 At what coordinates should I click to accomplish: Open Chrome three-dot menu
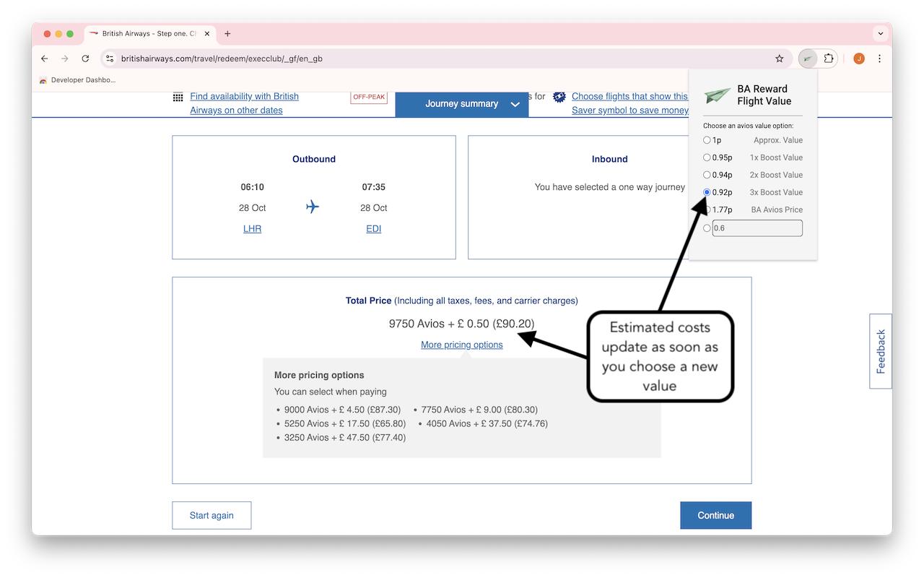(x=879, y=59)
